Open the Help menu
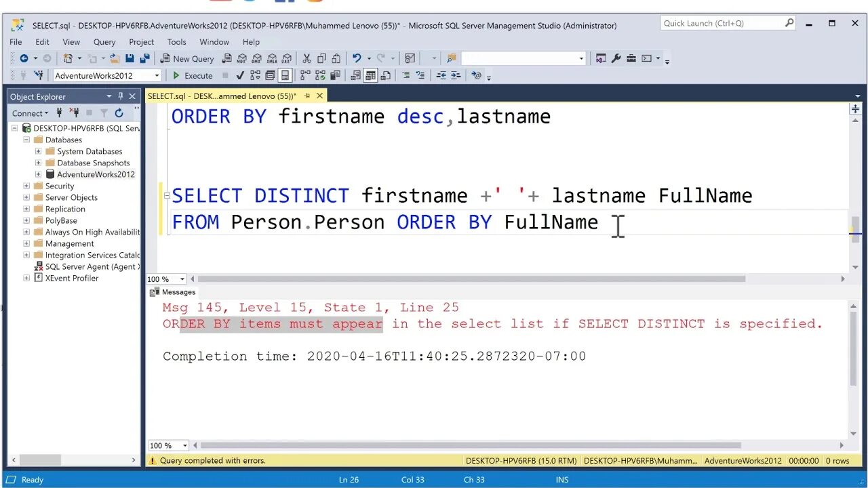The image size is (868, 488). tap(251, 41)
